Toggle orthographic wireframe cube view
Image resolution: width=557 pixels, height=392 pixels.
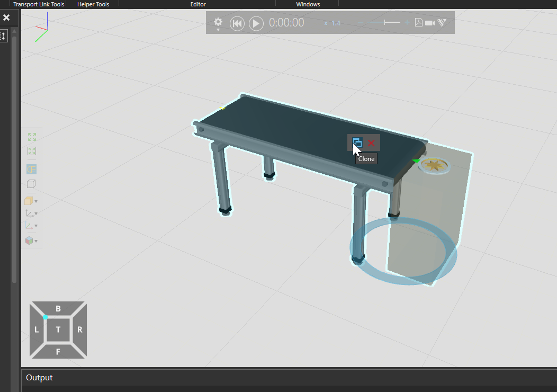pyautogui.click(x=31, y=184)
